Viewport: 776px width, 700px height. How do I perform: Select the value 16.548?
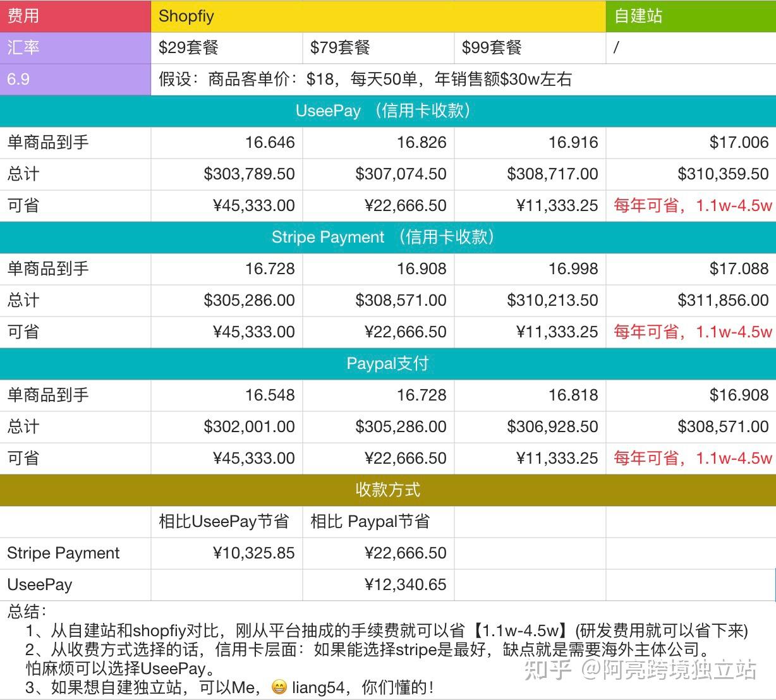click(270, 395)
